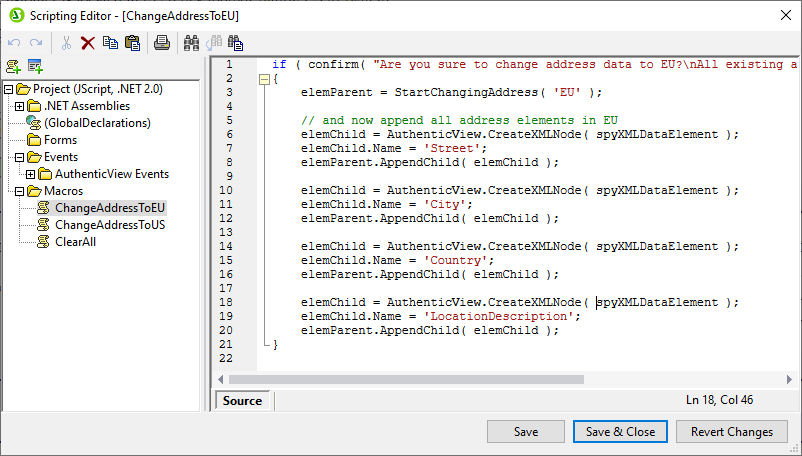Click the red Delete icon in toolbar
The height and width of the screenshot is (456, 802).
tap(88, 42)
